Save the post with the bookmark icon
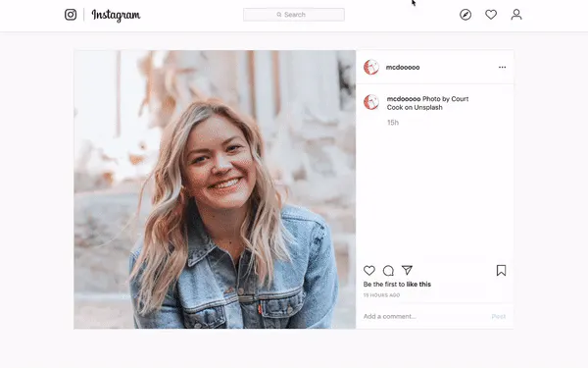The width and height of the screenshot is (588, 368). [x=501, y=271]
